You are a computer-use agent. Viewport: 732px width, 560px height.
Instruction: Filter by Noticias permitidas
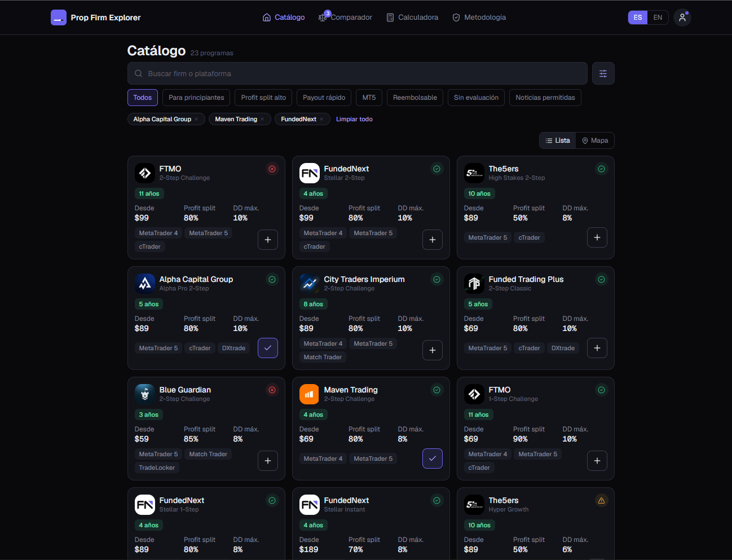[x=545, y=98]
